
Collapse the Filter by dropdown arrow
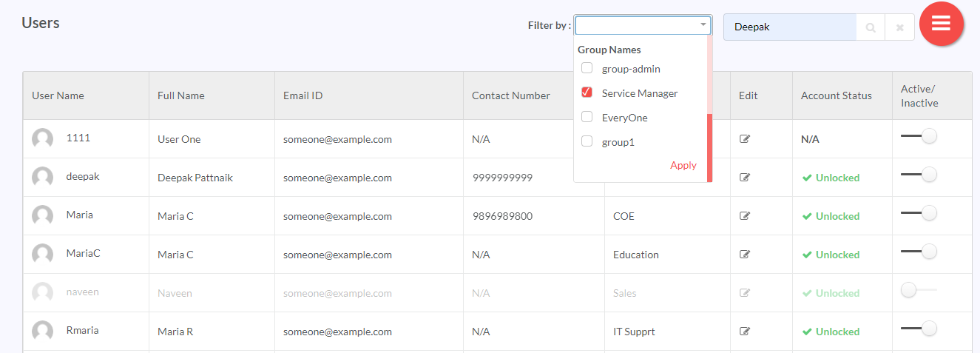tap(703, 25)
